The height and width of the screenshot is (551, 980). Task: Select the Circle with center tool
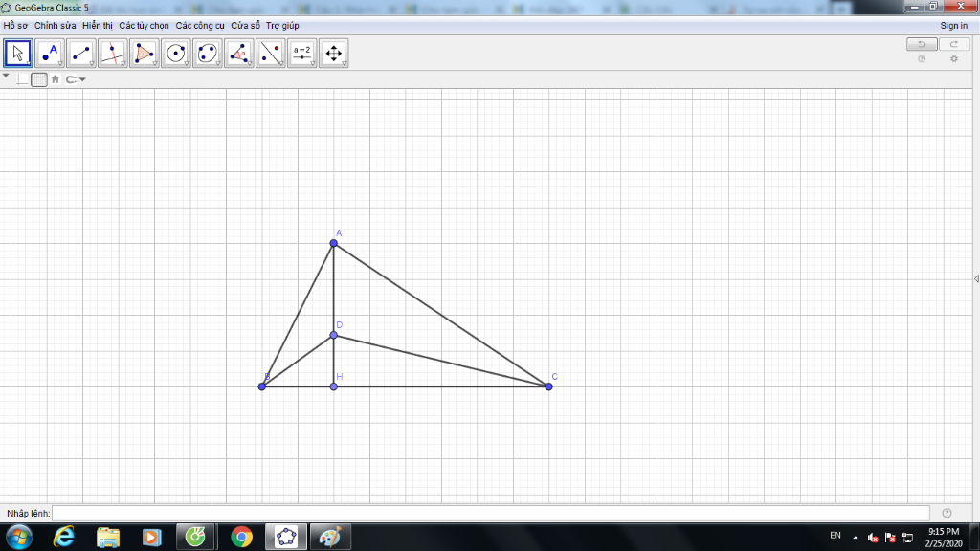(x=176, y=54)
